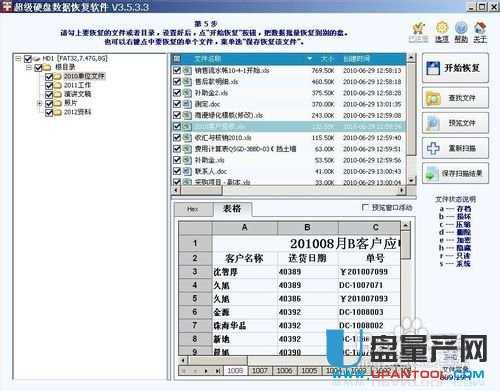Click the file list scroll-down arrow

pyautogui.click(x=412, y=180)
